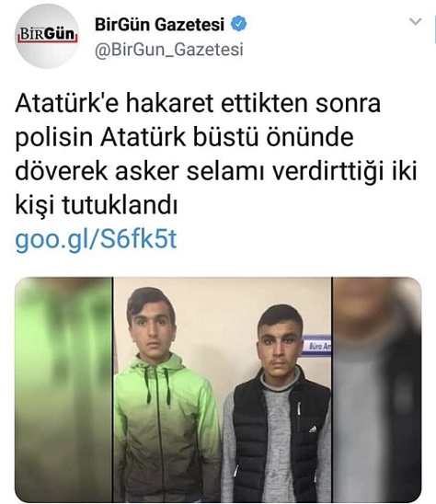Open the left blurred green image panel
The image size is (436, 504).
(63, 390)
